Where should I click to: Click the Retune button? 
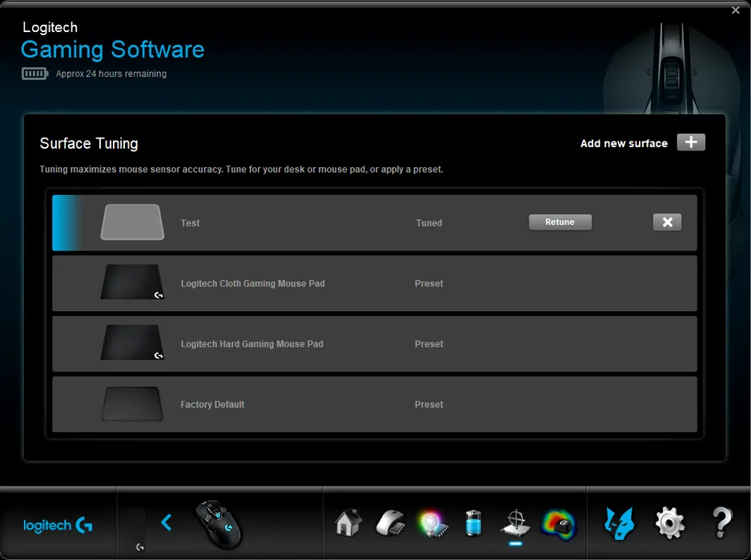tap(560, 222)
